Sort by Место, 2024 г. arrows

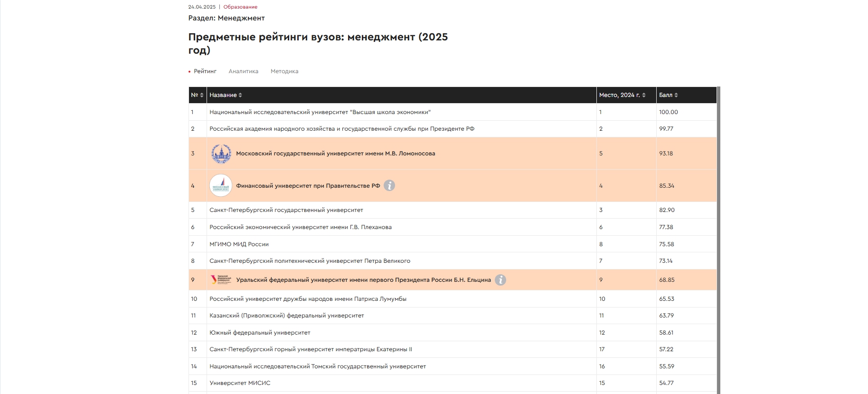click(x=644, y=95)
